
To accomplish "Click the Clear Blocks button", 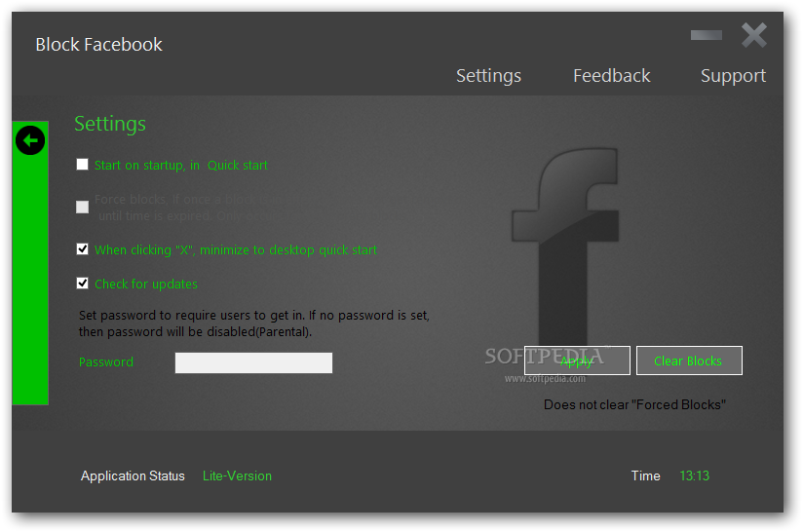I will click(x=689, y=361).
